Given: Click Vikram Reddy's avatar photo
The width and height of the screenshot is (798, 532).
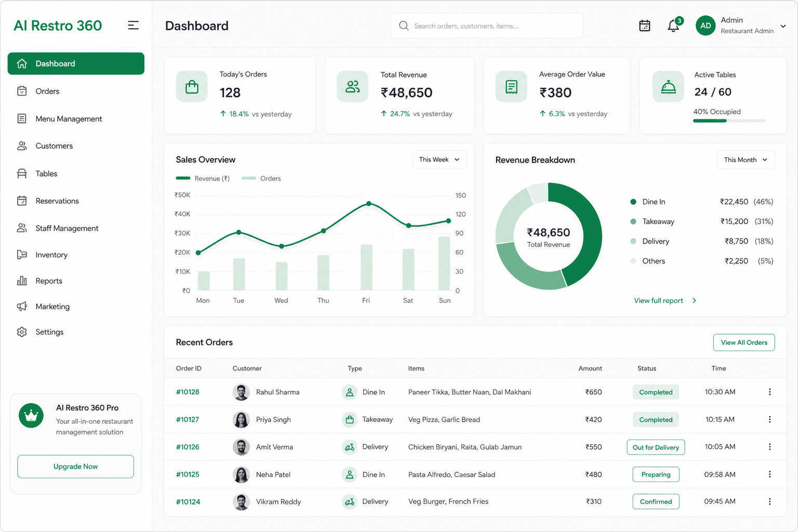Looking at the screenshot, I should click(241, 502).
